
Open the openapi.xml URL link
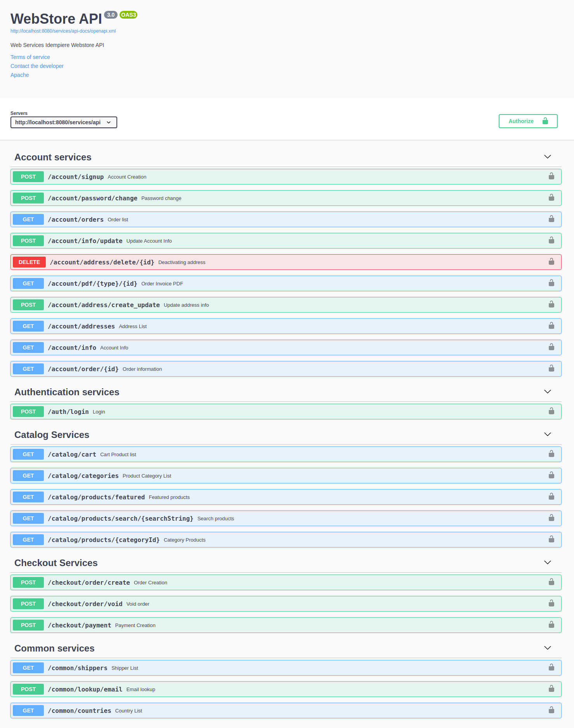(x=63, y=31)
